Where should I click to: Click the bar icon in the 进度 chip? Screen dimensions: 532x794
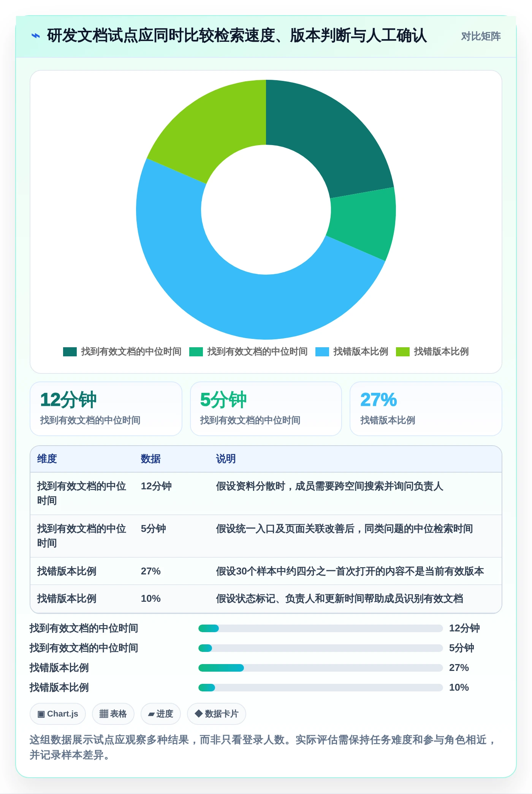pos(151,715)
